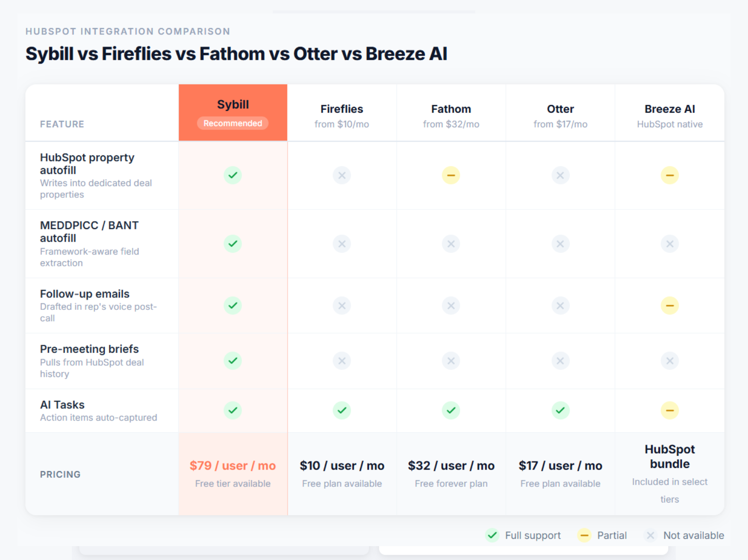The image size is (748, 560).
Task: Click the 'from $17/mo' subtitle
Action: pyautogui.click(x=560, y=124)
